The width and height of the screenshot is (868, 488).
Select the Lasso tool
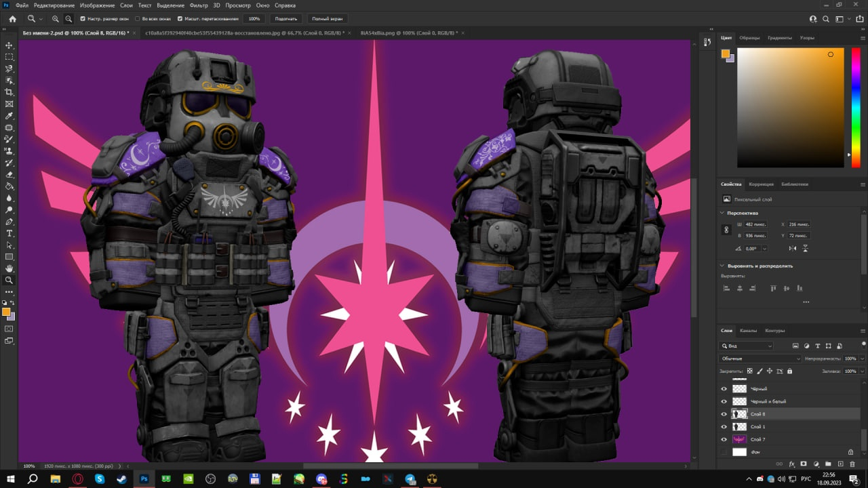9,68
